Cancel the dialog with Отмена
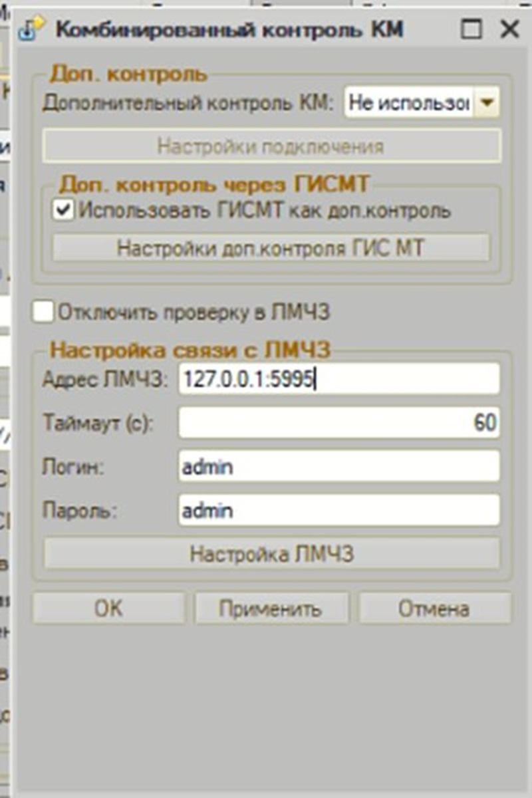The image size is (532, 798). (434, 608)
